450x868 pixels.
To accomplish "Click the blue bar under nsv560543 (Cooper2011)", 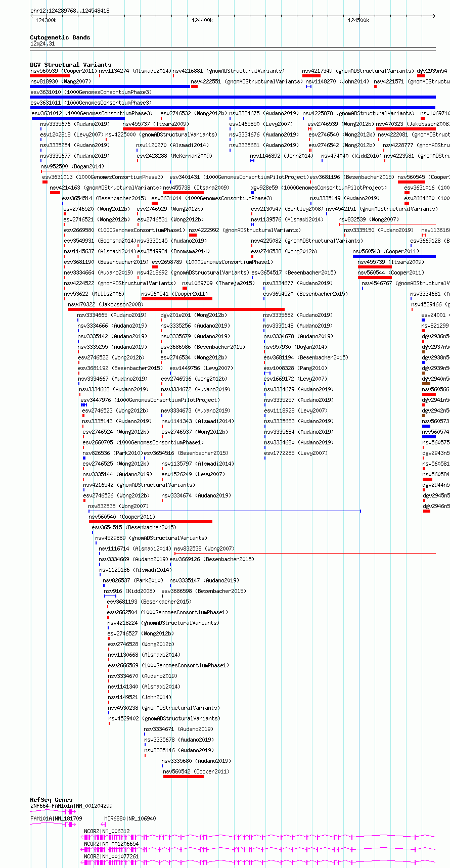I will coord(394,256).
